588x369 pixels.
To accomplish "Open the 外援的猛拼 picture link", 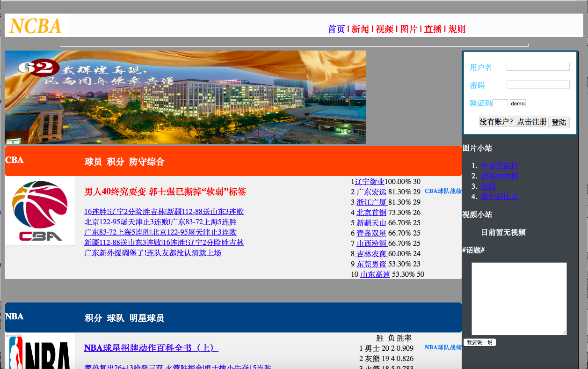I will (x=500, y=166).
